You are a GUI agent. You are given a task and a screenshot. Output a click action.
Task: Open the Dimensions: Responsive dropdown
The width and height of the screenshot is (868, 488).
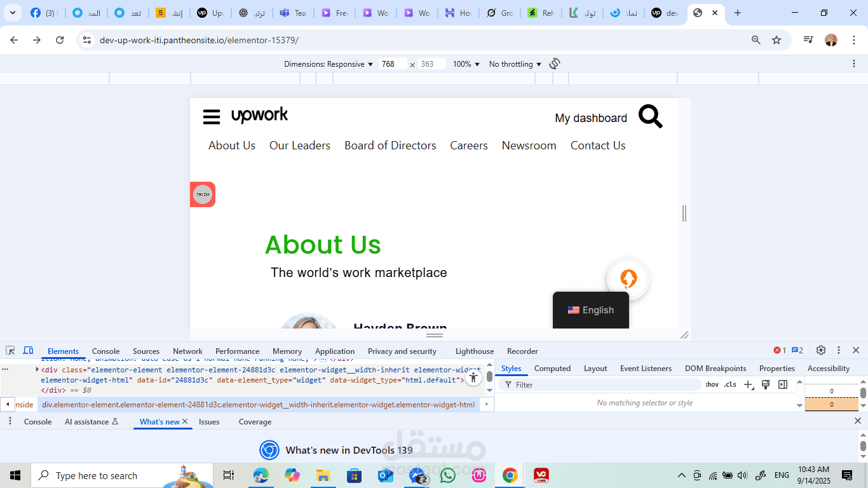(329, 64)
